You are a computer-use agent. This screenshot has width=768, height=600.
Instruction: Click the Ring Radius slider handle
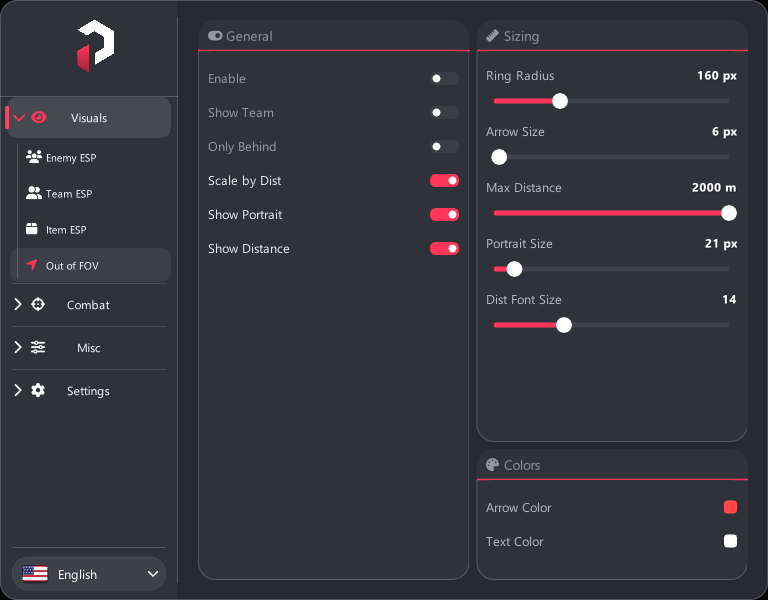pyautogui.click(x=560, y=101)
